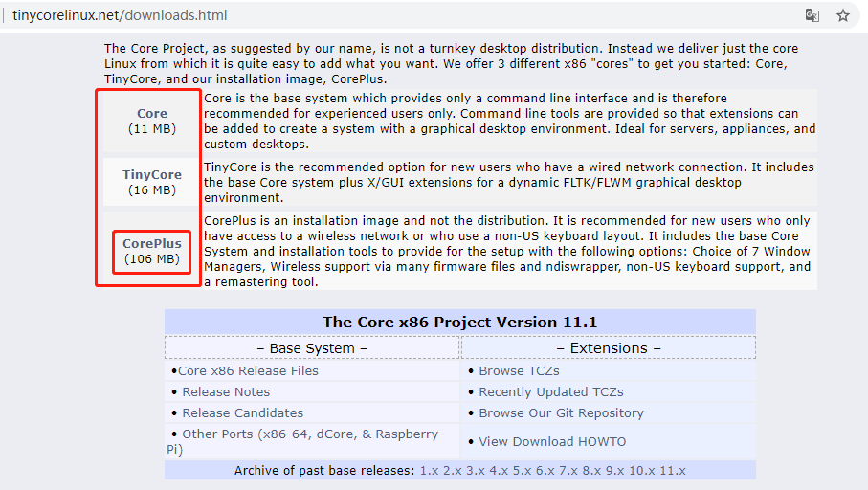868x490 pixels.
Task: Download the TinyCore (16 MB) image
Action: 152,174
